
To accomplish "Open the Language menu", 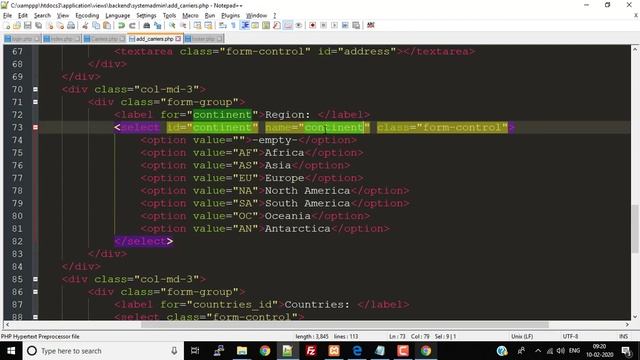I will [118, 16].
